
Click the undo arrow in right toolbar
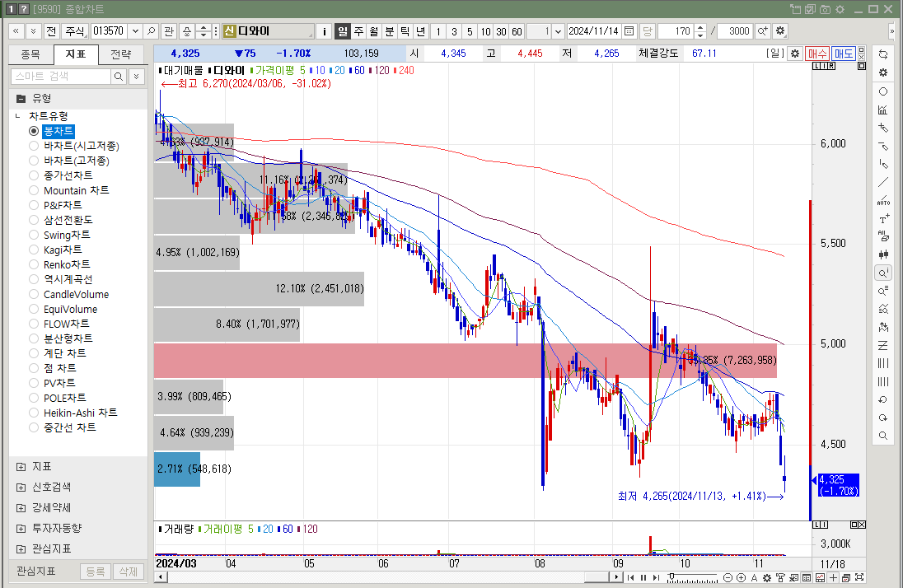pyautogui.click(x=883, y=399)
